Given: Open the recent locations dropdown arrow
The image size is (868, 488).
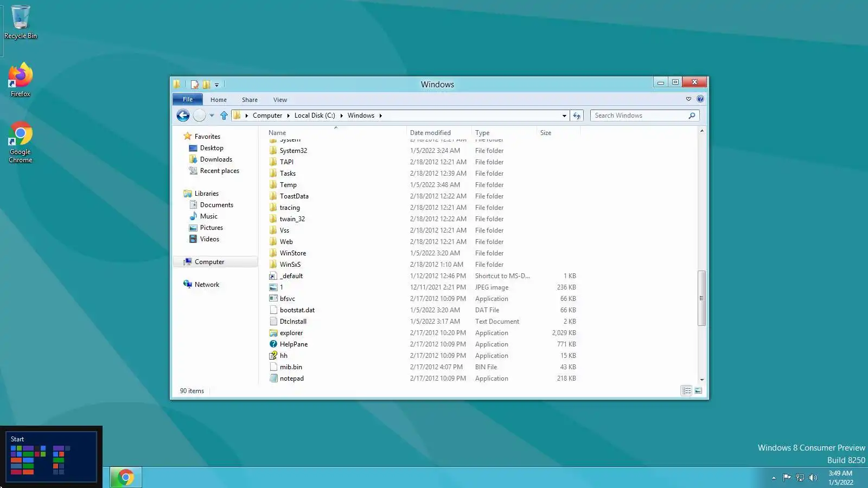Looking at the screenshot, I should (x=212, y=115).
